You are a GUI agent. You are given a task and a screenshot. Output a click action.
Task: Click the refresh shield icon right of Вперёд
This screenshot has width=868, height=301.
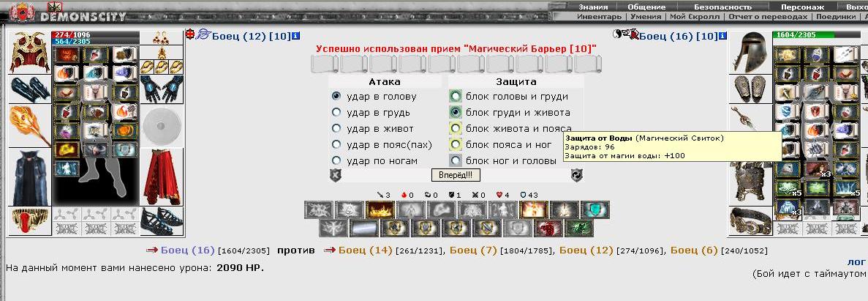click(x=577, y=175)
